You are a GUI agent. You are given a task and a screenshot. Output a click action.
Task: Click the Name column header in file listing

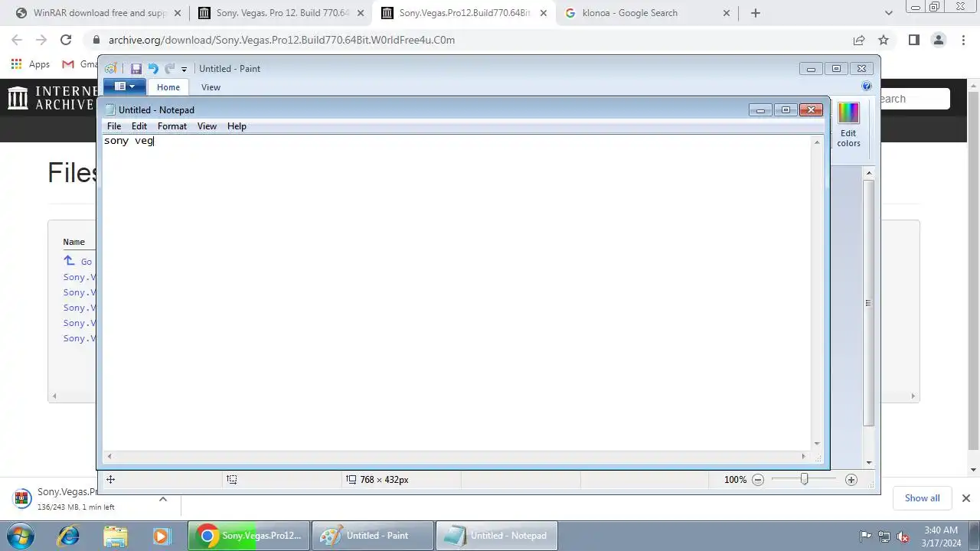73,242
